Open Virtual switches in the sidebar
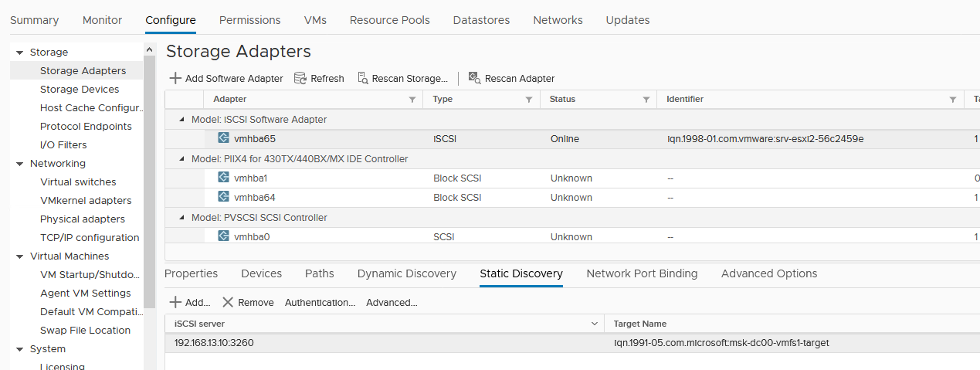Screen dimensions: 980x370 [78, 182]
